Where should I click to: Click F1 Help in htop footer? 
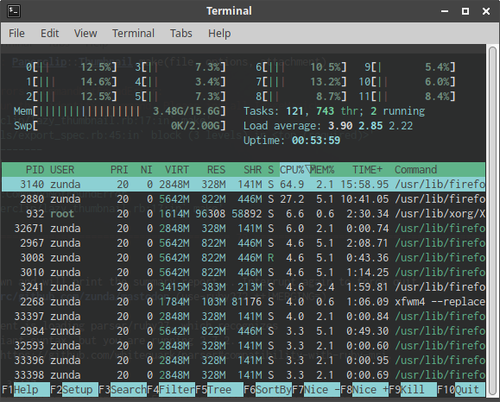coord(26,389)
